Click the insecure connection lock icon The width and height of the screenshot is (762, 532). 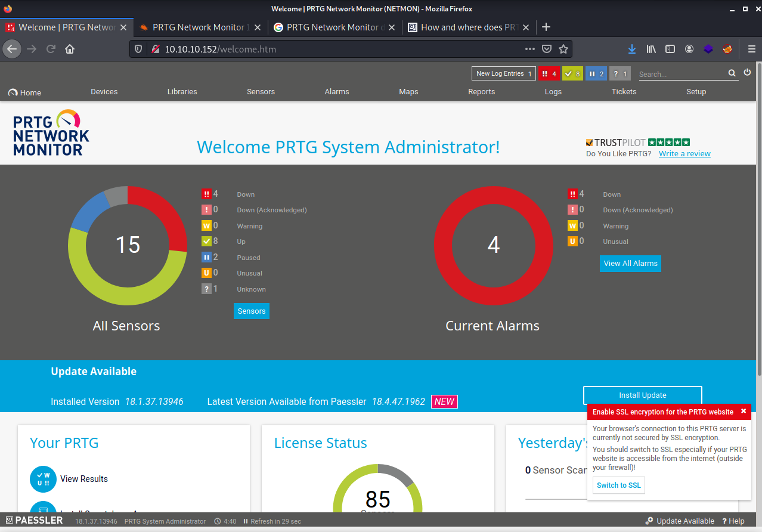click(154, 49)
